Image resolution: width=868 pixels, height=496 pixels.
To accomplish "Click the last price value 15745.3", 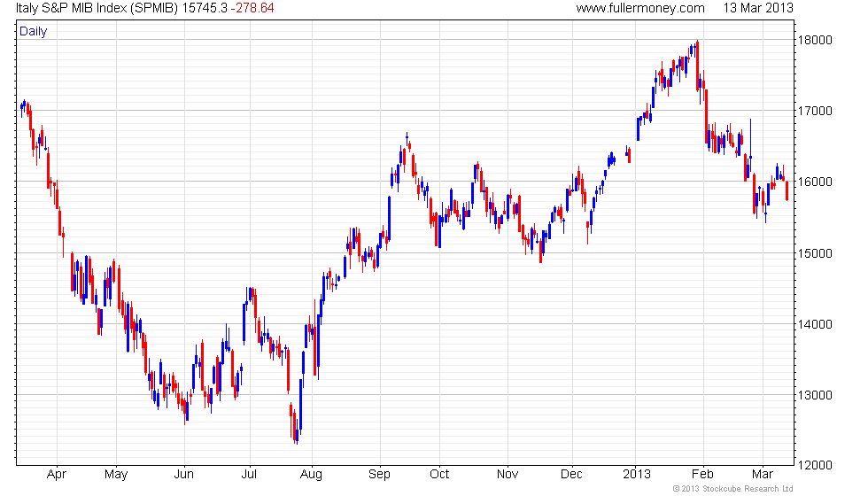I will click(x=205, y=8).
